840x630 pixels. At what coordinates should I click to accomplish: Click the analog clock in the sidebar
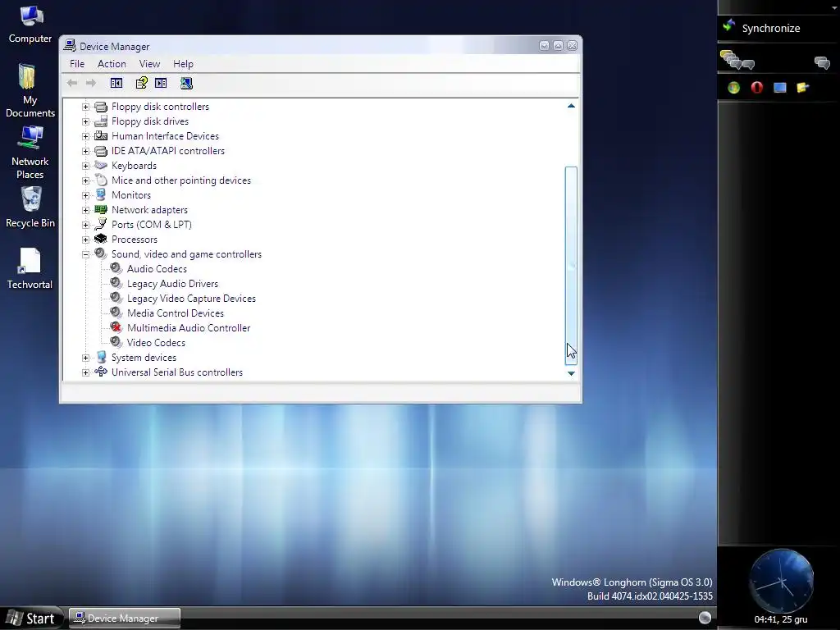pos(781,581)
